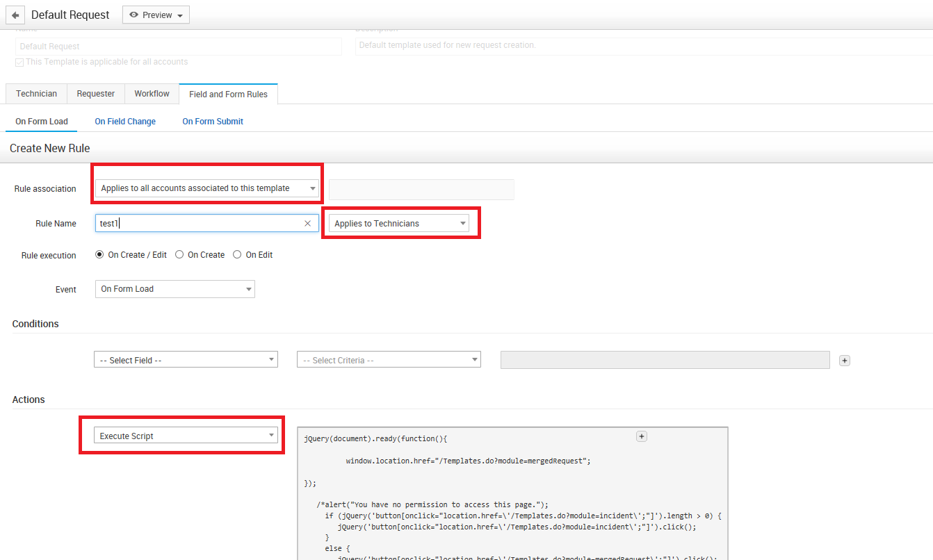Open the Workflow tab
This screenshot has height=560, width=933.
tap(152, 94)
